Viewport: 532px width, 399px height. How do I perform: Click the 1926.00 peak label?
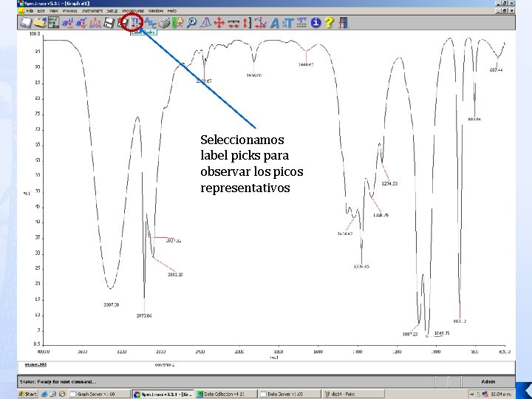pyautogui.click(x=253, y=75)
